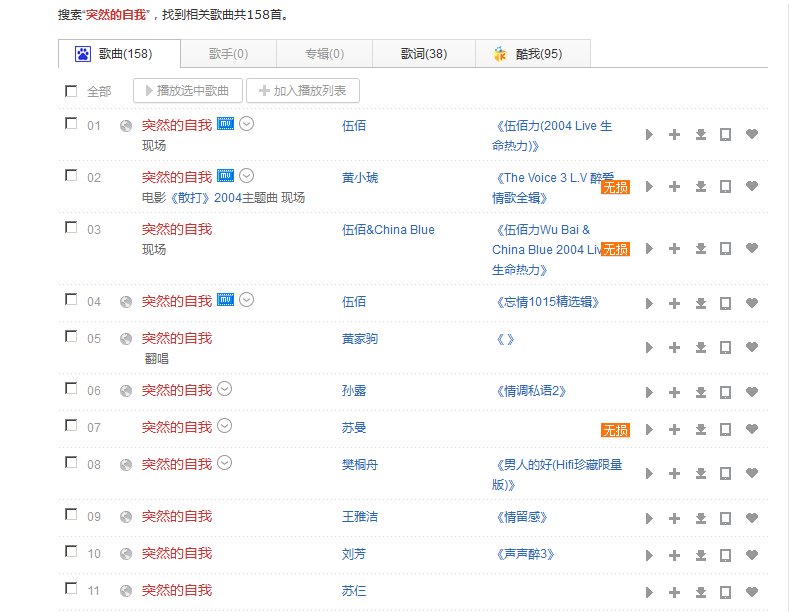Download song 05 by 黄家驹
The height and width of the screenshot is (612, 795).
(701, 348)
